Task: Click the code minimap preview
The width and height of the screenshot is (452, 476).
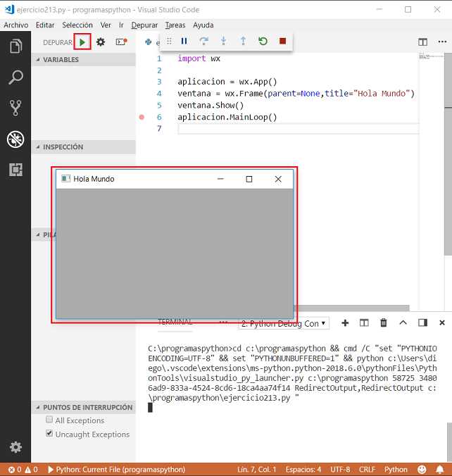Action: (431, 56)
